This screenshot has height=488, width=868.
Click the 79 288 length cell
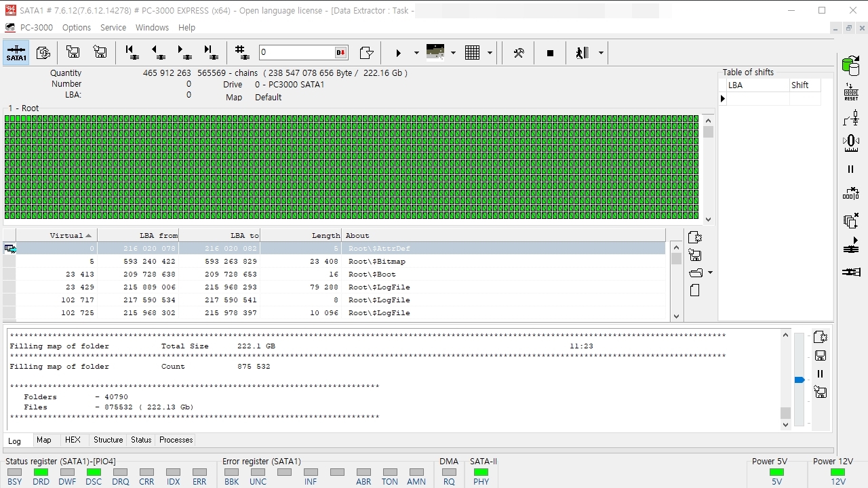click(x=301, y=287)
